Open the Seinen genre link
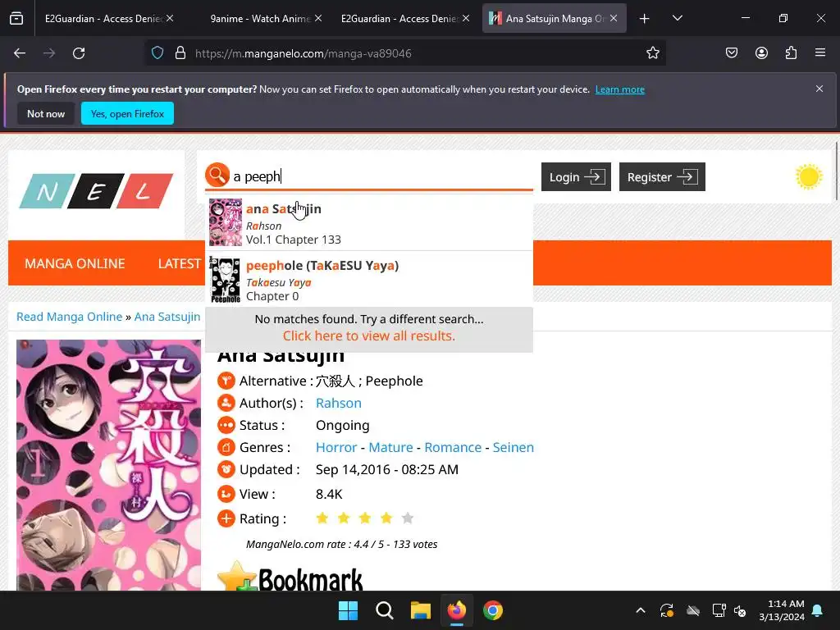Viewport: 840px width, 630px height. coord(514,447)
